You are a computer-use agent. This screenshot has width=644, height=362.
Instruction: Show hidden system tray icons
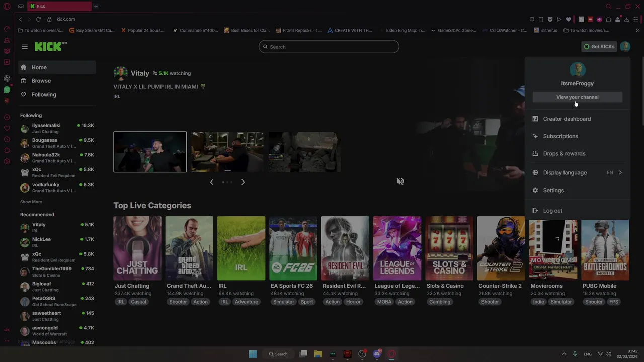click(x=564, y=354)
